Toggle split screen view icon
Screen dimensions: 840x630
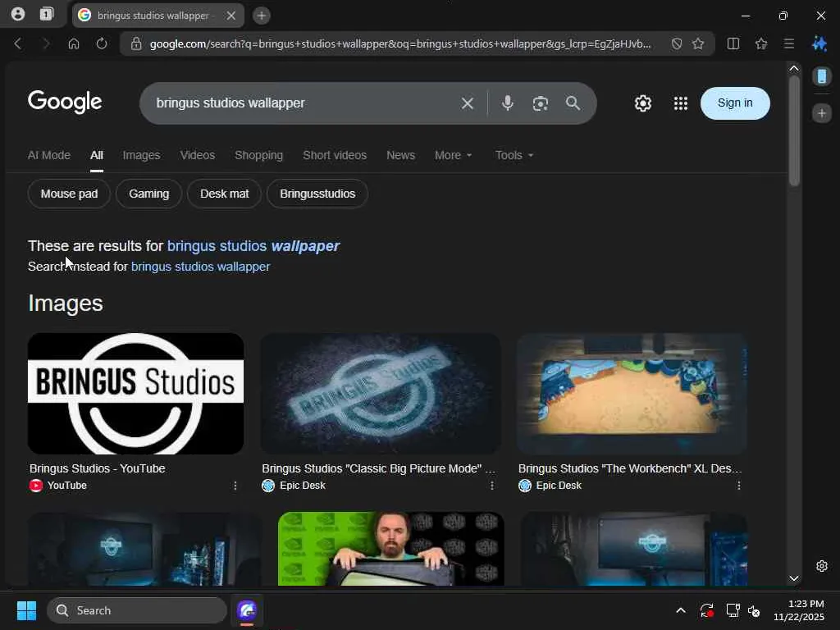pyautogui.click(x=733, y=43)
